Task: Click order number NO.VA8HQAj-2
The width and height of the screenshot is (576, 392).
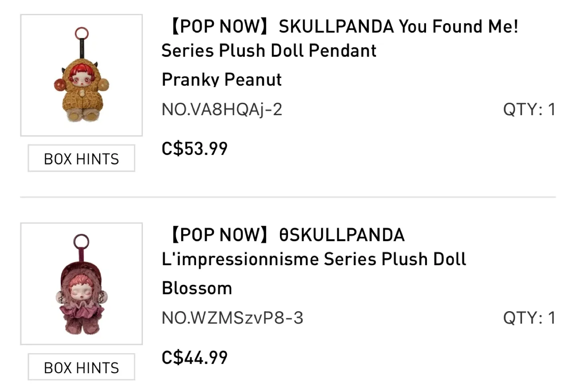Action: click(222, 109)
